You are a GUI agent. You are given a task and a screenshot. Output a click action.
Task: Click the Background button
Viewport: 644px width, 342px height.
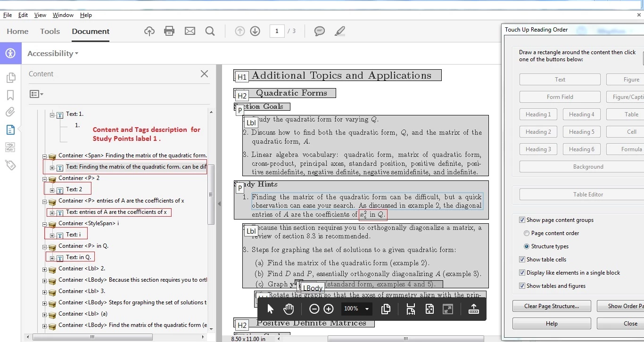coord(588,166)
